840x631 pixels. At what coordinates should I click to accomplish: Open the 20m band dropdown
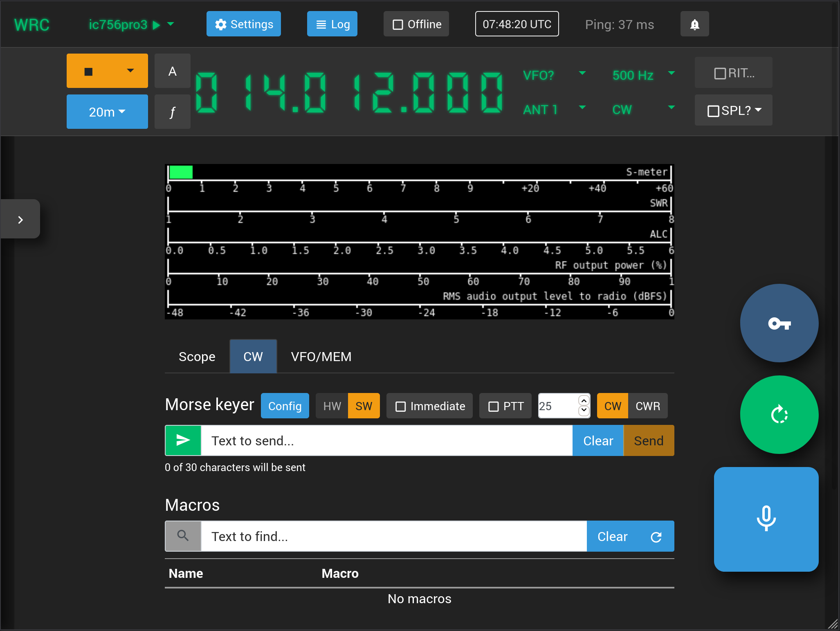click(x=107, y=112)
